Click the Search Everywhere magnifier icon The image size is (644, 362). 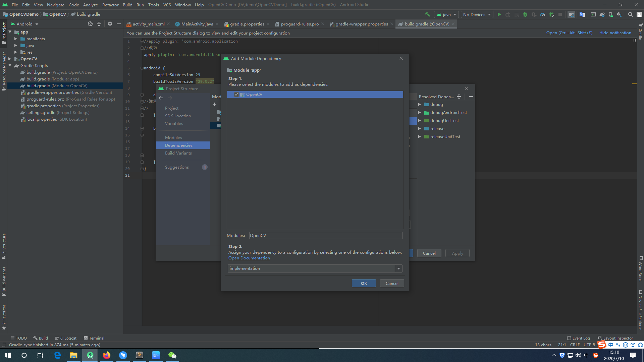631,14
